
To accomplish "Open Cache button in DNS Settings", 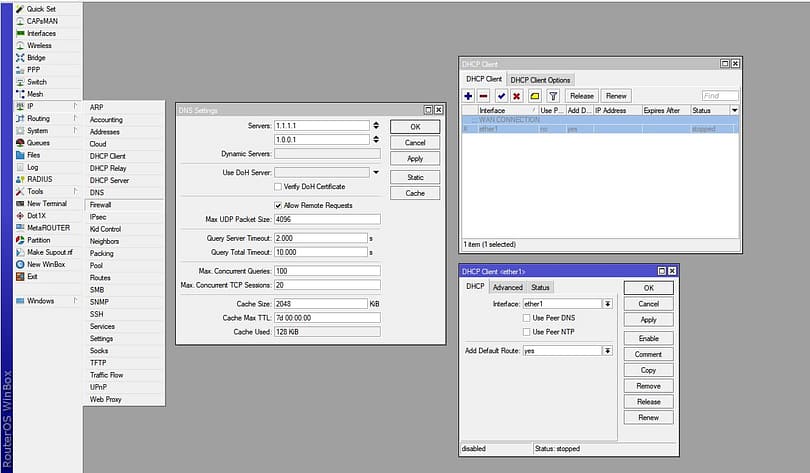I will coord(415,193).
